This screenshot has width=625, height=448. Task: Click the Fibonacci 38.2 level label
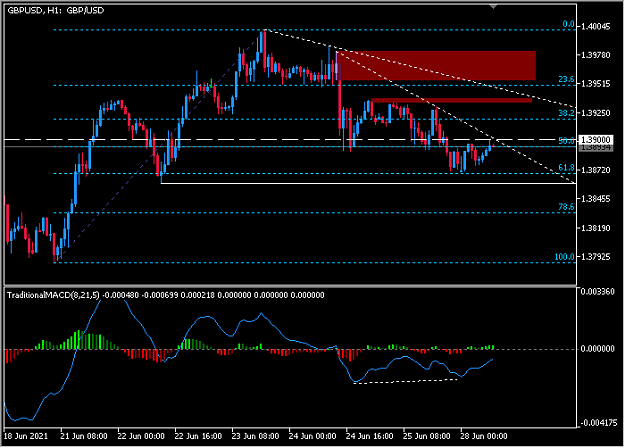tap(566, 114)
